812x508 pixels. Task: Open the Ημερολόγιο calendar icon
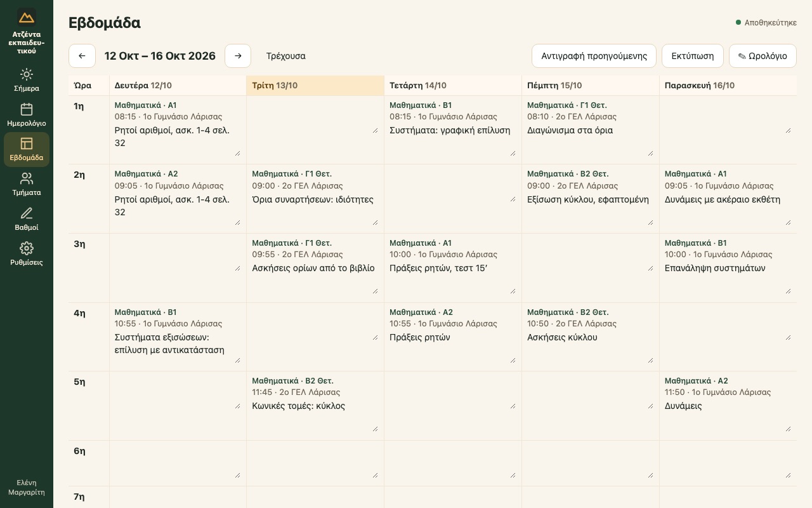pos(27,109)
